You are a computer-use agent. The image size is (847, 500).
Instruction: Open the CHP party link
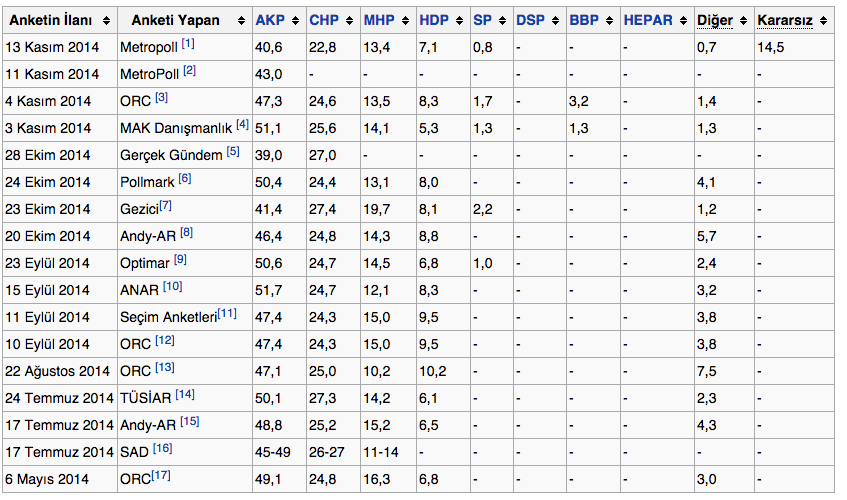(x=323, y=20)
